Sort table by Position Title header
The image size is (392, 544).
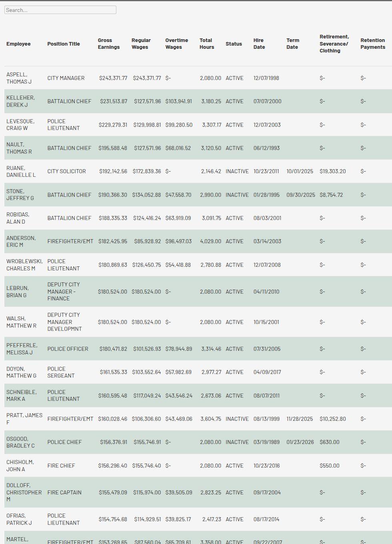(x=64, y=44)
